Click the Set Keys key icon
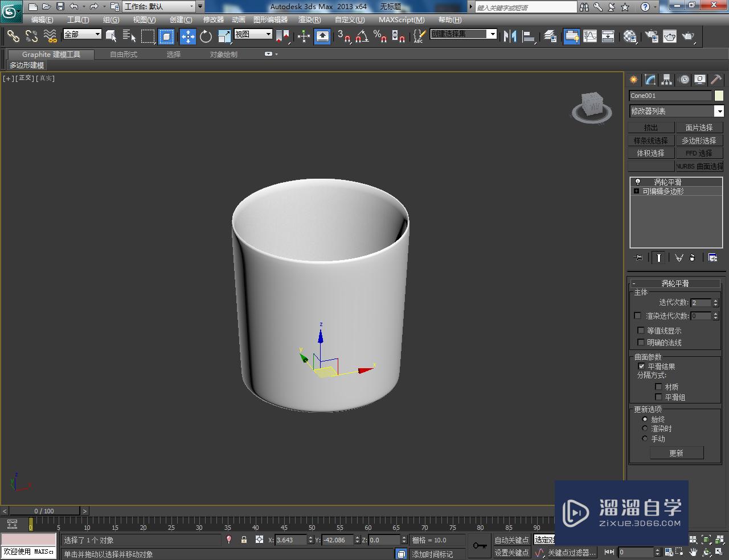 pyautogui.click(x=480, y=546)
